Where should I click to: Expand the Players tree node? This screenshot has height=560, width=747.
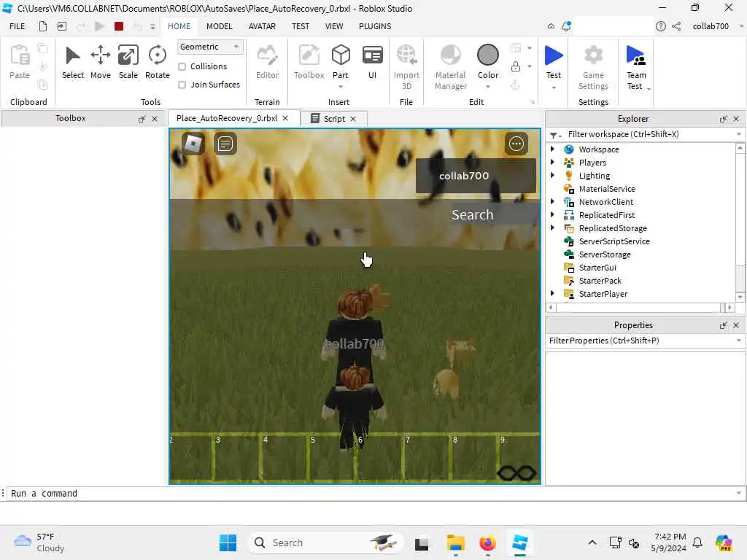pos(552,162)
